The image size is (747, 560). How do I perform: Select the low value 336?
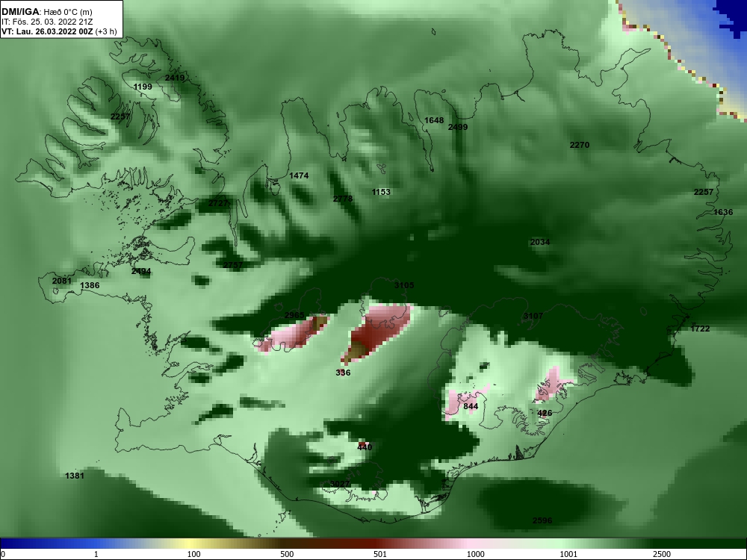[x=343, y=373]
